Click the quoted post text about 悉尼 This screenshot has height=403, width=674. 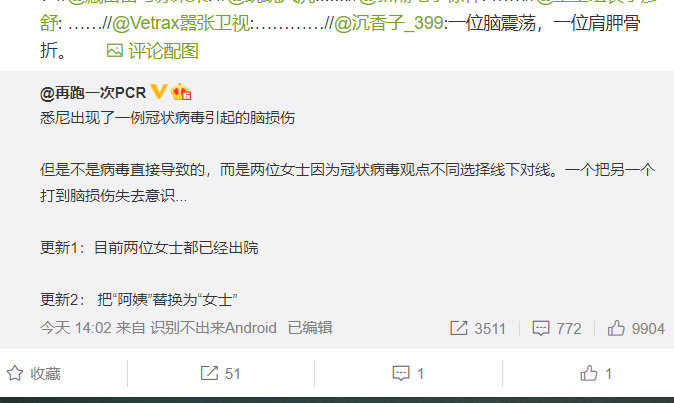[168, 118]
